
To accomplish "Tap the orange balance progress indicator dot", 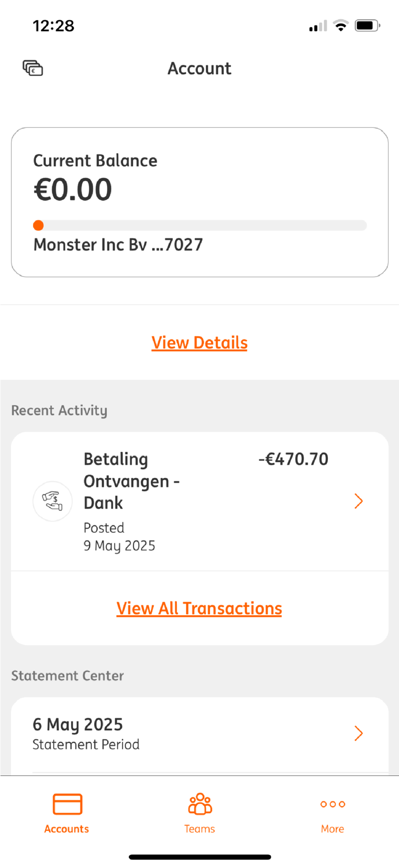I will pyautogui.click(x=38, y=225).
